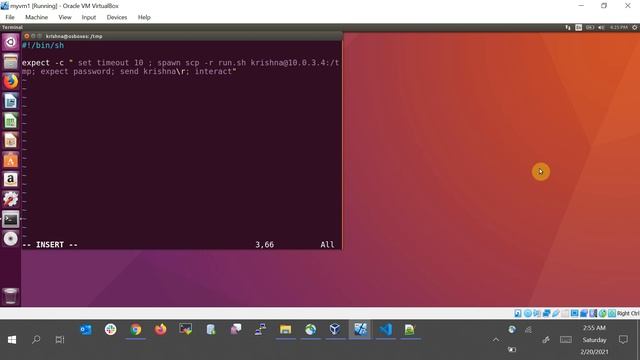Open the Windows clock and date flyout
The width and height of the screenshot is (640, 360).
(594, 340)
